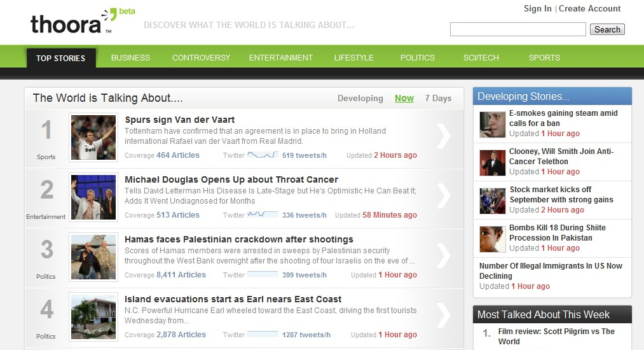Open the Entertainment tab
The width and height of the screenshot is (644, 350).
pyautogui.click(x=281, y=57)
